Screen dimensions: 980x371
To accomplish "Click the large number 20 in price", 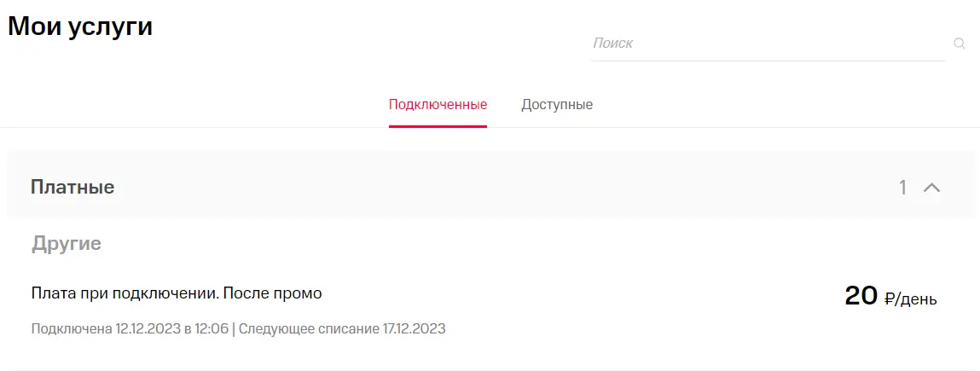I will click(x=861, y=295).
